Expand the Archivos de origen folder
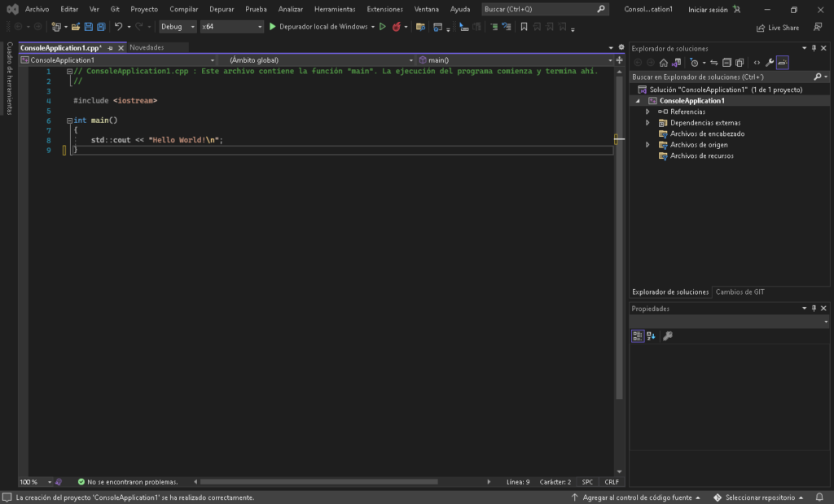This screenshot has width=834, height=504. tap(648, 145)
